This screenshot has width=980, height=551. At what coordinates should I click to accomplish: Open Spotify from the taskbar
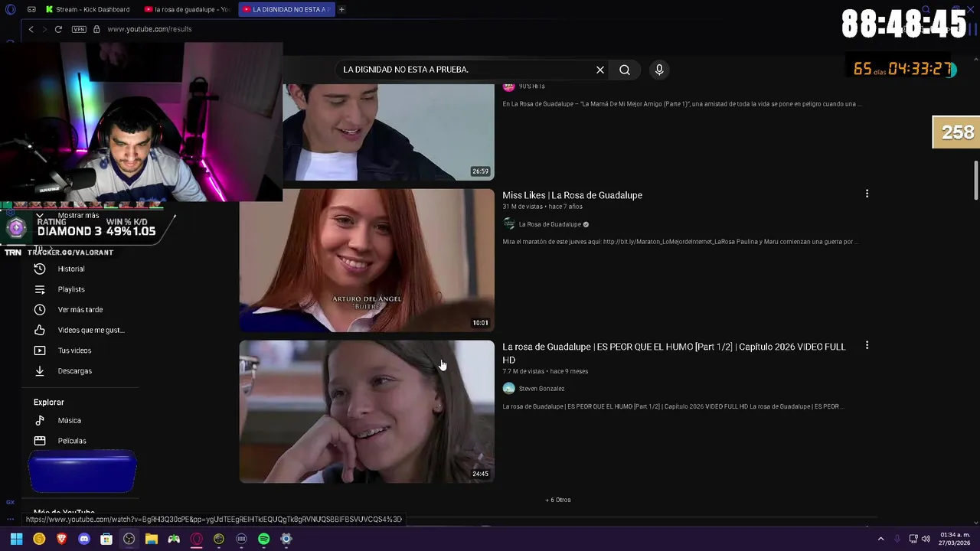coord(263,539)
